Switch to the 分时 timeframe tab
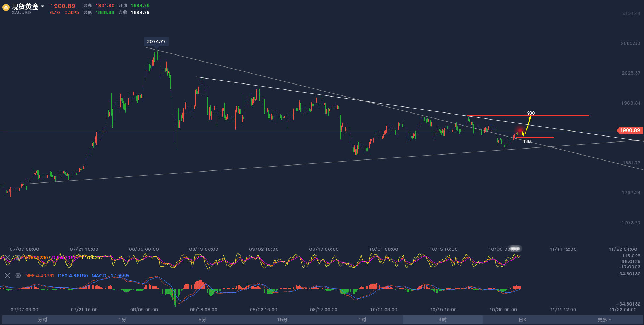 pyautogui.click(x=42, y=320)
